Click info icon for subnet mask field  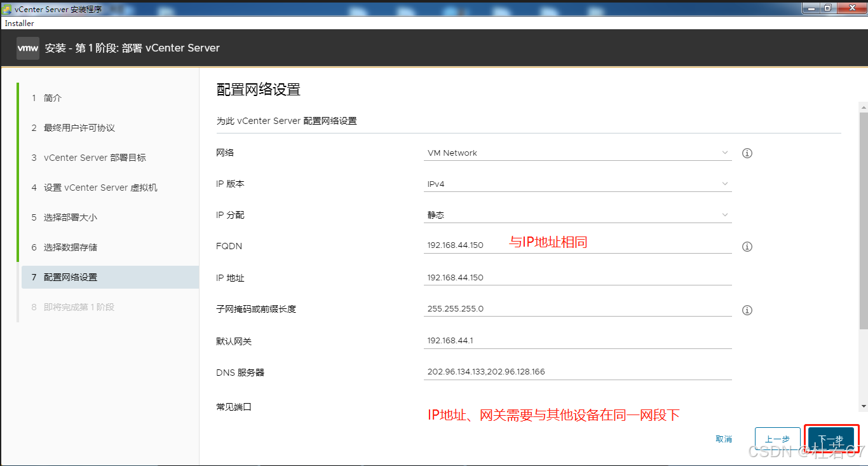pos(747,310)
